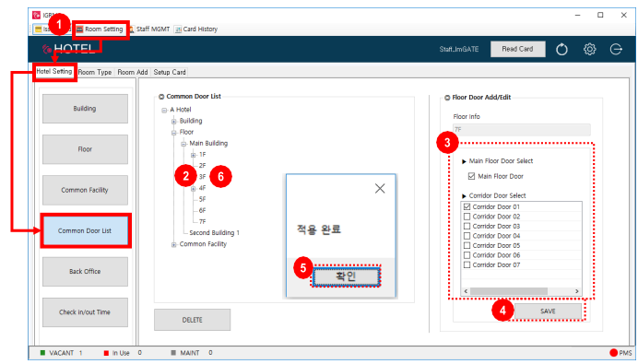Click the Staff_ImGATE user label

[459, 49]
